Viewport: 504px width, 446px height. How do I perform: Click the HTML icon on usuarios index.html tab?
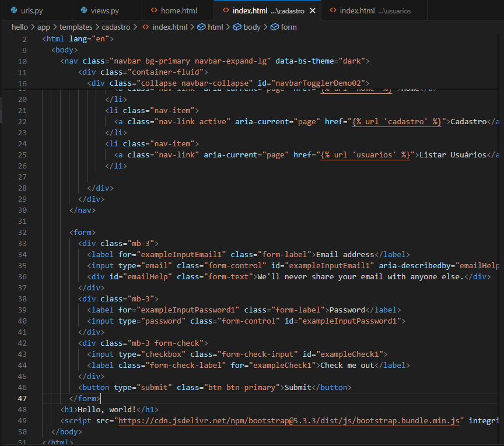click(332, 10)
